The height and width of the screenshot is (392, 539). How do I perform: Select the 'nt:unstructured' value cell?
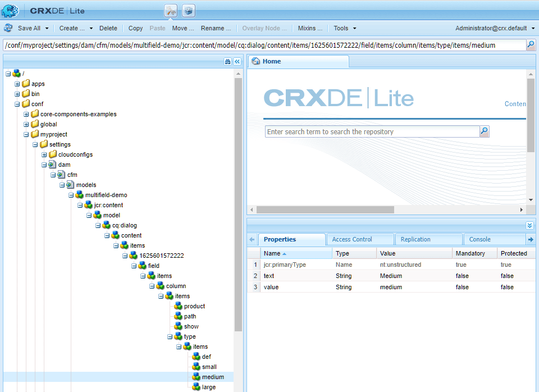[x=400, y=265]
